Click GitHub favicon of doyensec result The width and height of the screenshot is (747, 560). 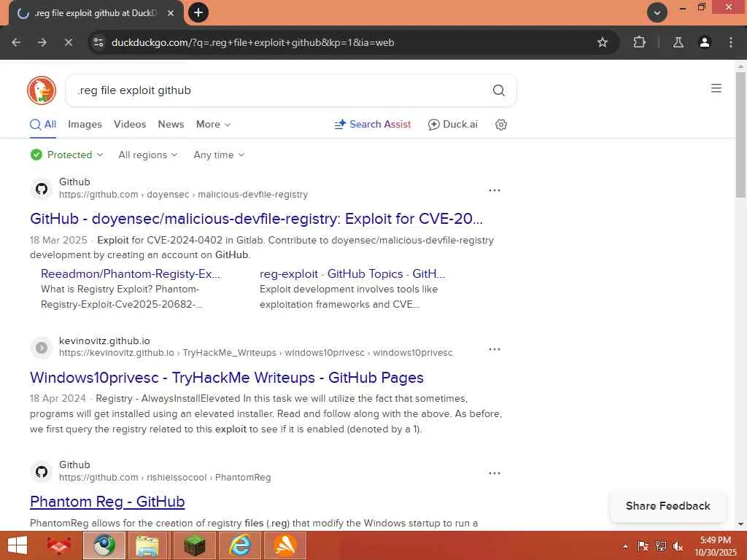42,189
